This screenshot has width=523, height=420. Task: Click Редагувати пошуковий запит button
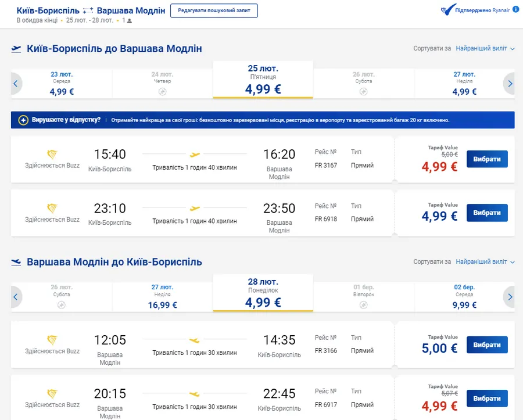pos(214,11)
